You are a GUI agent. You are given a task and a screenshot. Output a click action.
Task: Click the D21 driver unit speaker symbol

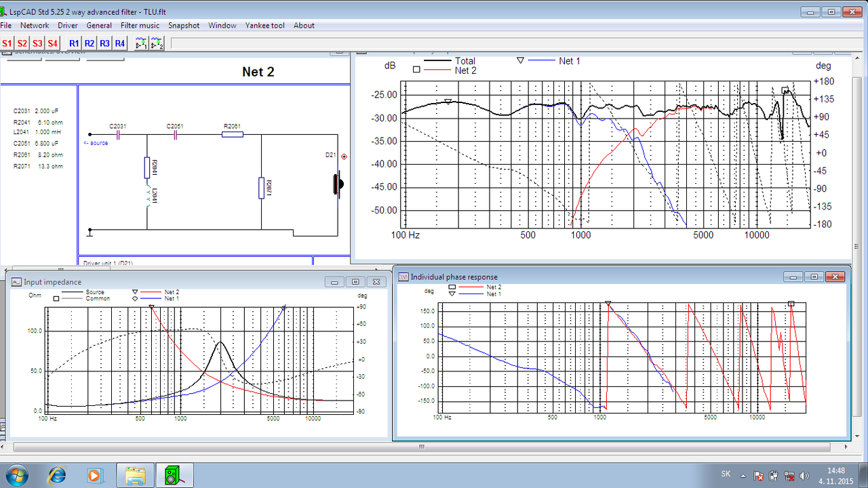point(337,183)
